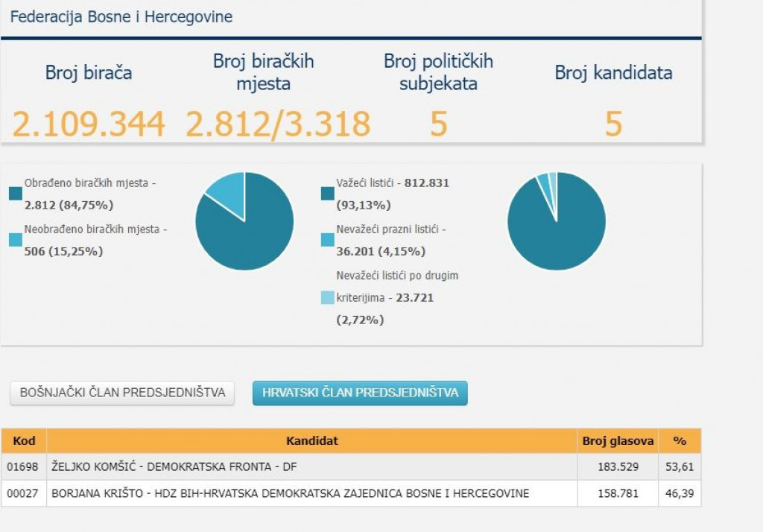763x532 pixels.
Task: Click the Važeći listići legend color square
Action: pos(328,194)
